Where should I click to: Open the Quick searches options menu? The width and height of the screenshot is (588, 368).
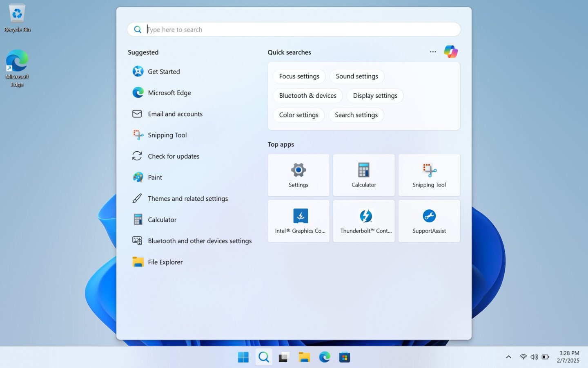tap(432, 52)
